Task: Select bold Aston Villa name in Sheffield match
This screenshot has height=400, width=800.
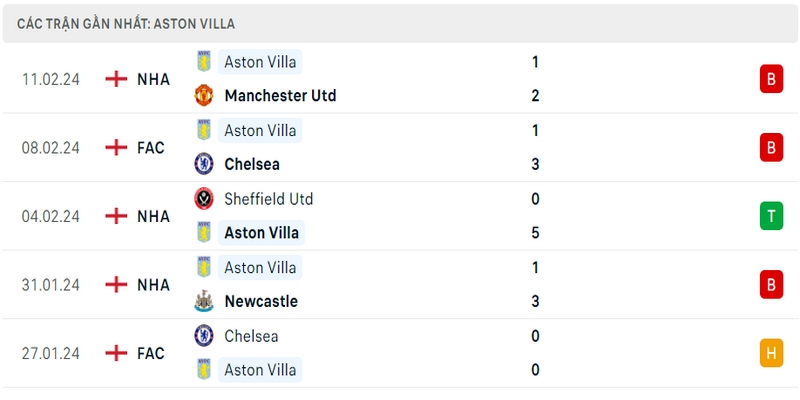Action: pos(261,233)
